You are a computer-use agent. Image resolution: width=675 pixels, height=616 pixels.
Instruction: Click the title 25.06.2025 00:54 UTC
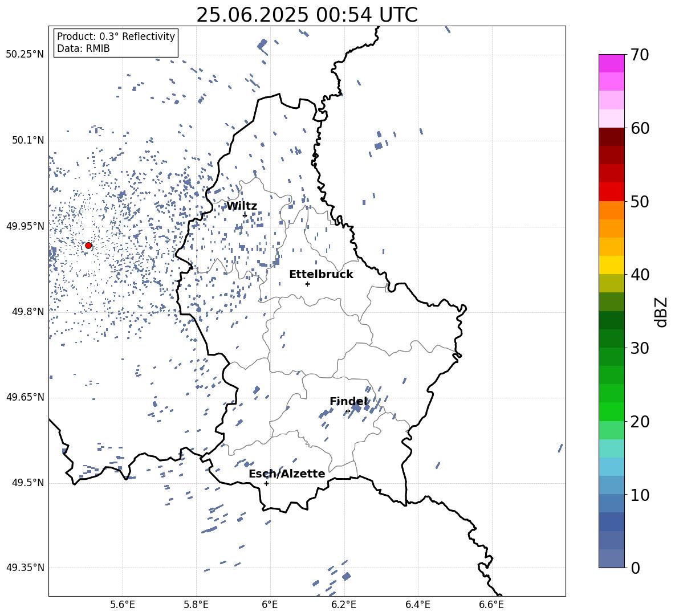[x=307, y=15]
